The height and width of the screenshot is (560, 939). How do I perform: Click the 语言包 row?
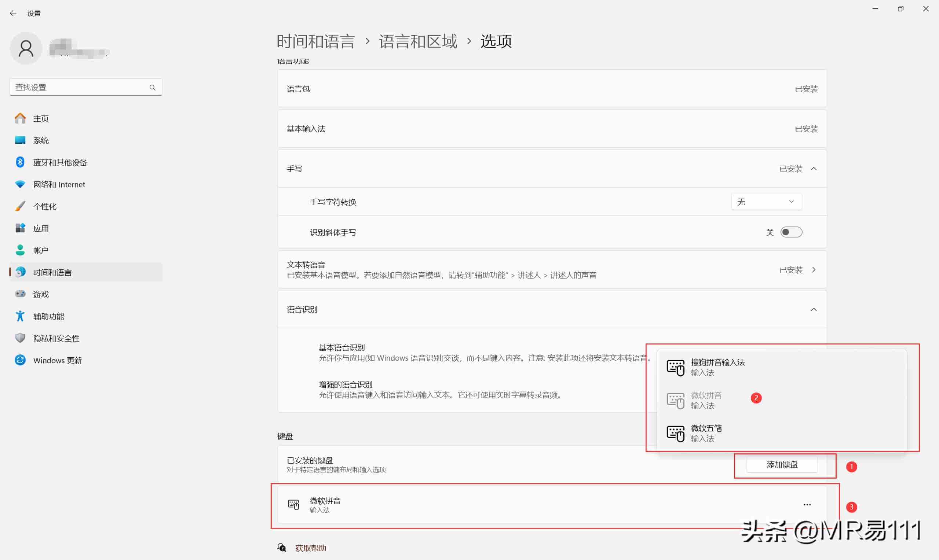pos(552,89)
